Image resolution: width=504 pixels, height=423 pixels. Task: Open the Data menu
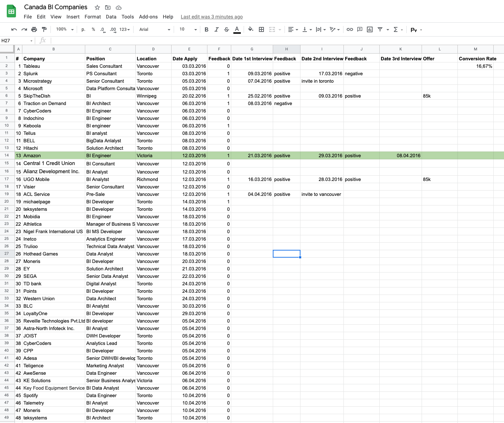(111, 17)
